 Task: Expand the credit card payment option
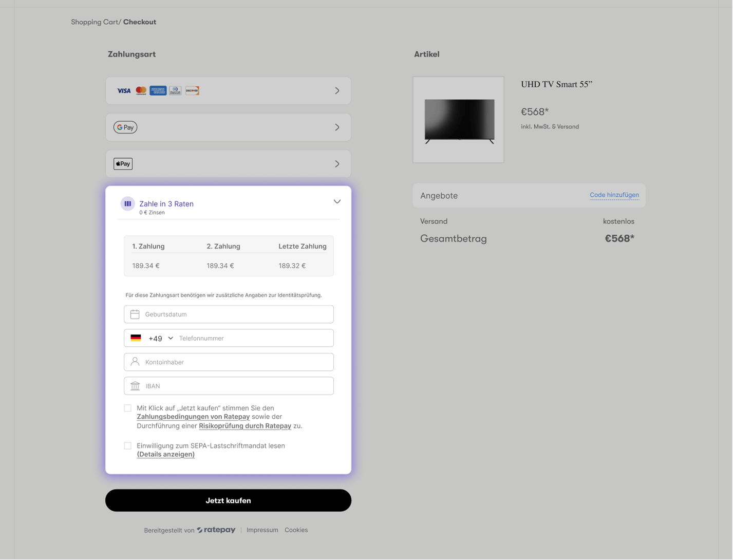(x=337, y=91)
